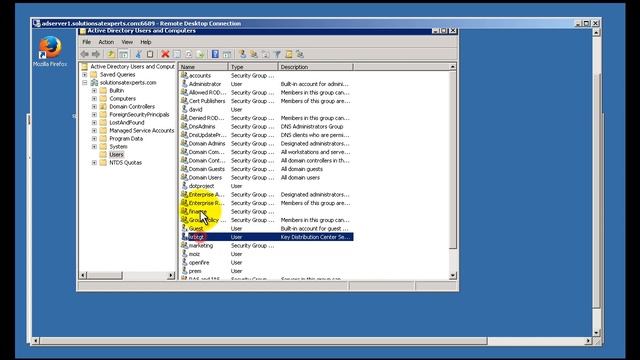The image size is (640, 360).
Task: Sort by the Type column header
Action: 253,67
